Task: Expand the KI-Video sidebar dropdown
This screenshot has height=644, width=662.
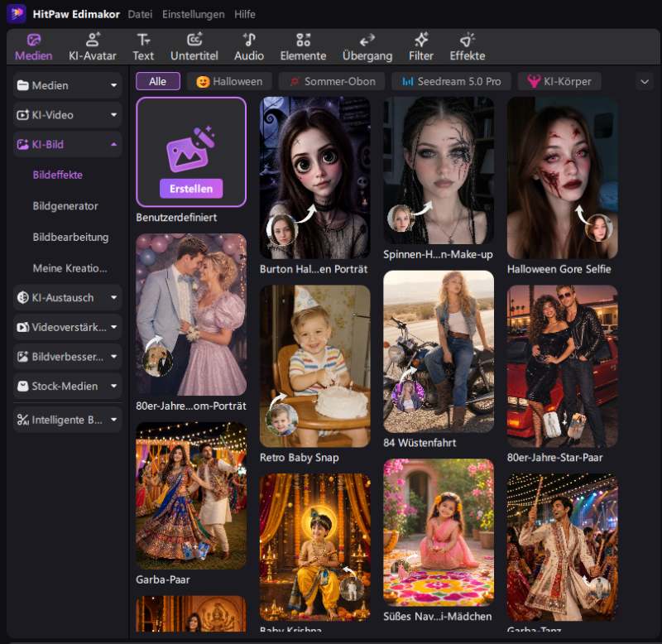Action: 113,115
